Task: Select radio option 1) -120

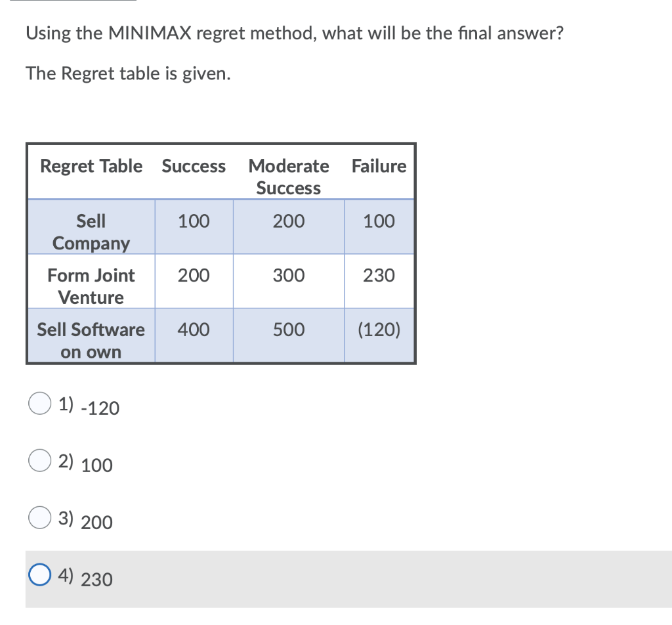Action: (39, 403)
